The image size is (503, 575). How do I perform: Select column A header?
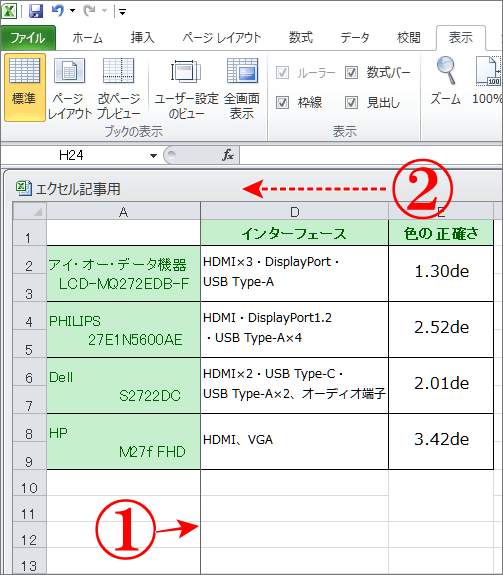(x=124, y=211)
